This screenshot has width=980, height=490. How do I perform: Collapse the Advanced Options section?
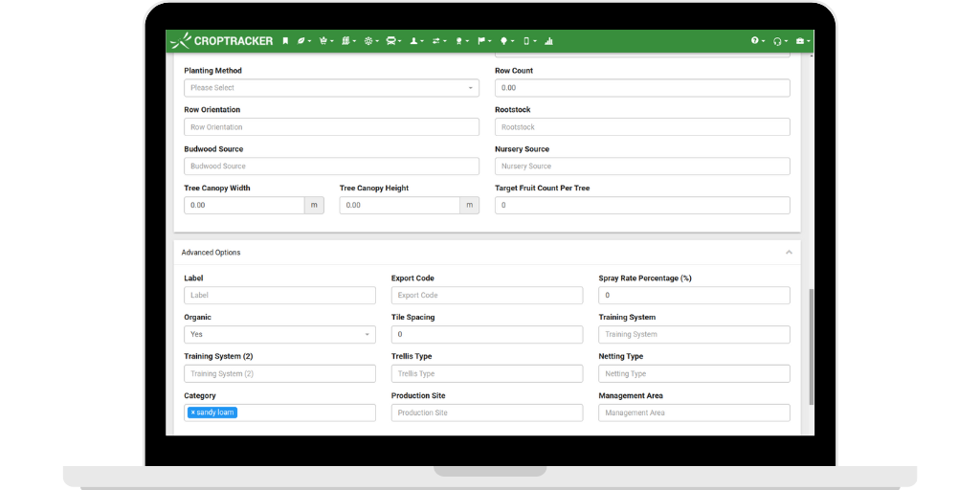click(x=789, y=253)
